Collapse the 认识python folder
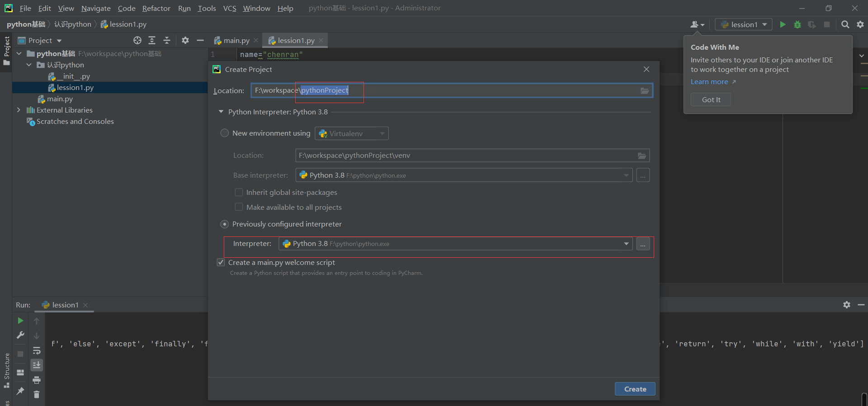 [29, 65]
